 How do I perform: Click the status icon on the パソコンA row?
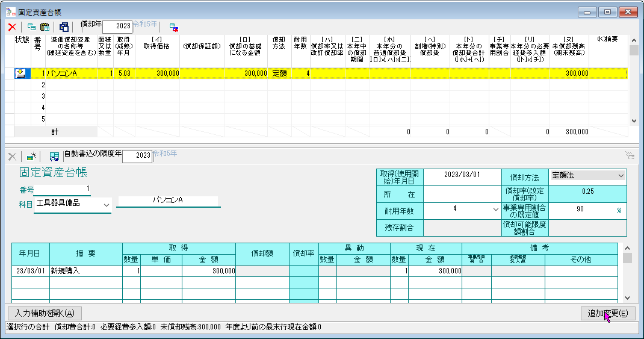click(20, 73)
